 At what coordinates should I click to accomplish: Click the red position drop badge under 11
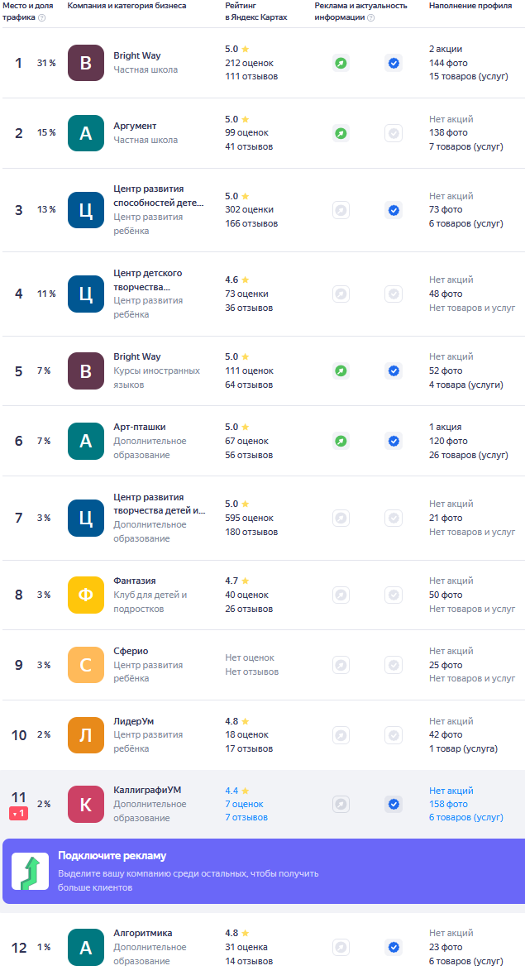click(x=19, y=814)
